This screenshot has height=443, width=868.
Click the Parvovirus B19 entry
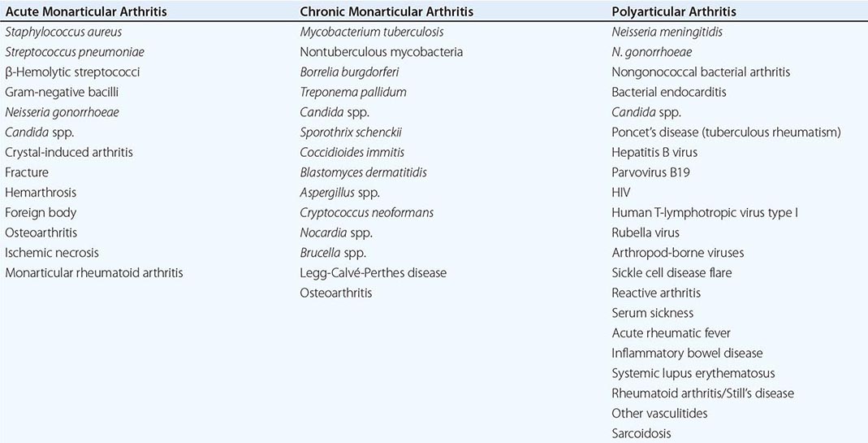651,172
